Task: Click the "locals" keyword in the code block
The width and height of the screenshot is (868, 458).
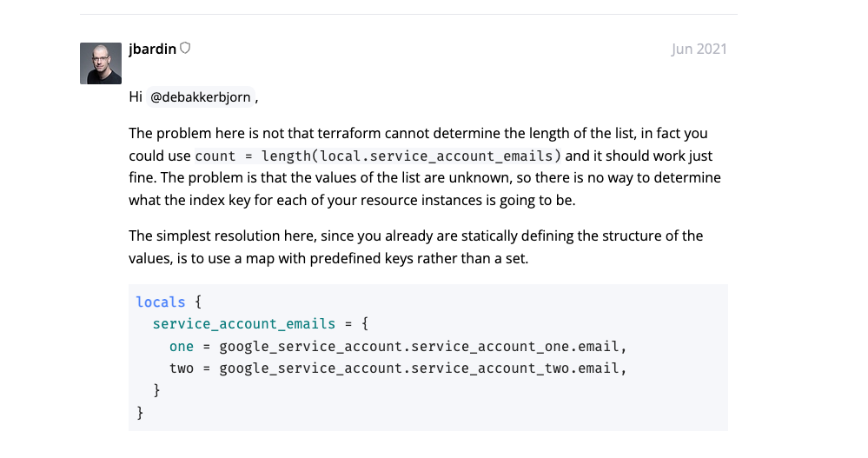Action: point(161,302)
